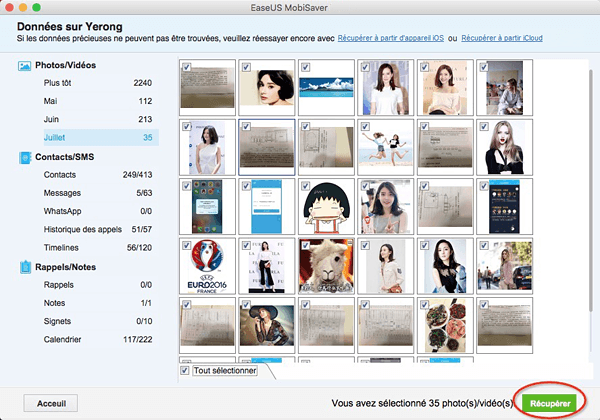Click the Rappels/Notes category icon
600x420 pixels.
point(25,267)
